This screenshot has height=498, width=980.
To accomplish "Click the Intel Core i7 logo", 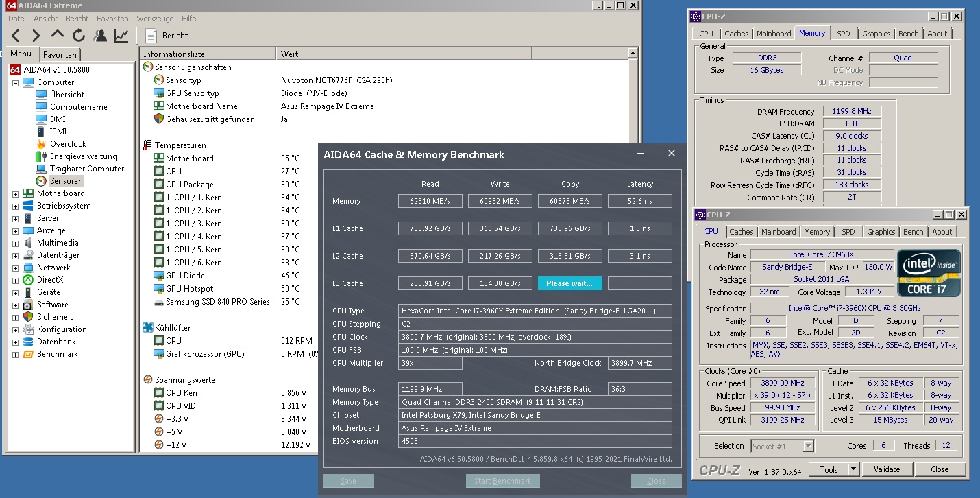I will 929,273.
